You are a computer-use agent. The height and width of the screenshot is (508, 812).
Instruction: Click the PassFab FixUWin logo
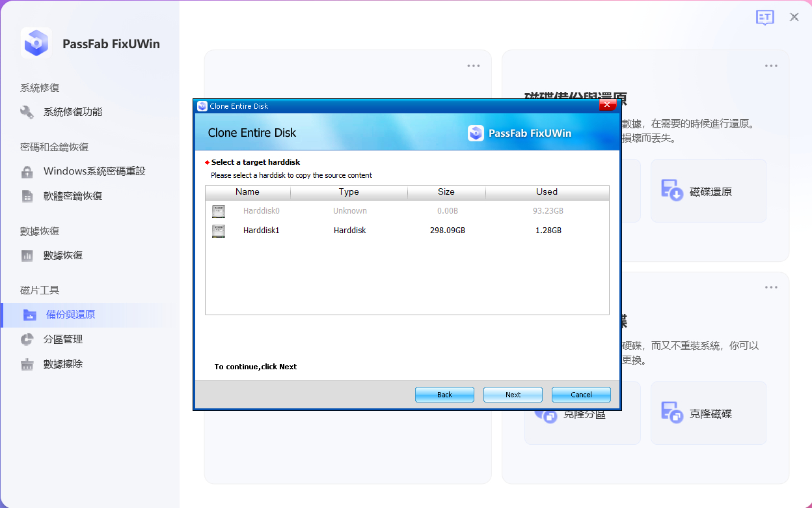[36, 42]
